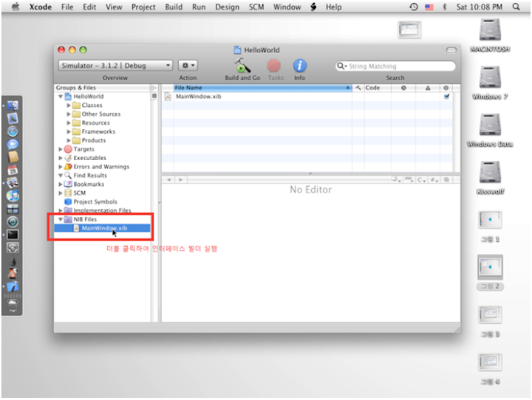The image size is (532, 400).
Task: Click the warnings triangle column header
Action: coord(428,88)
